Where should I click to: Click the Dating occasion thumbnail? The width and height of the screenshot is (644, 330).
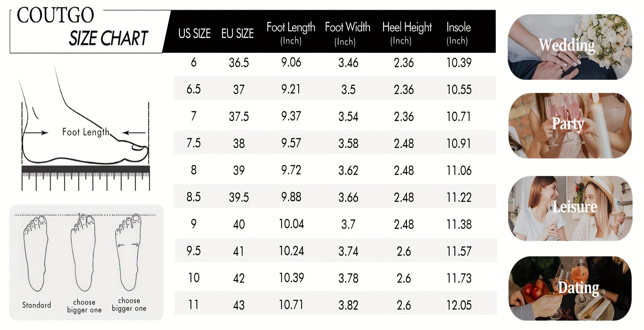570,288
